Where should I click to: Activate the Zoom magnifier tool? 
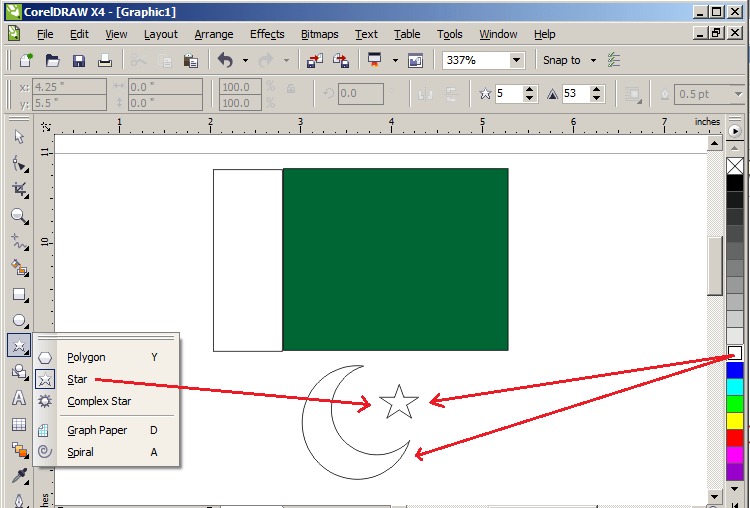pyautogui.click(x=18, y=215)
